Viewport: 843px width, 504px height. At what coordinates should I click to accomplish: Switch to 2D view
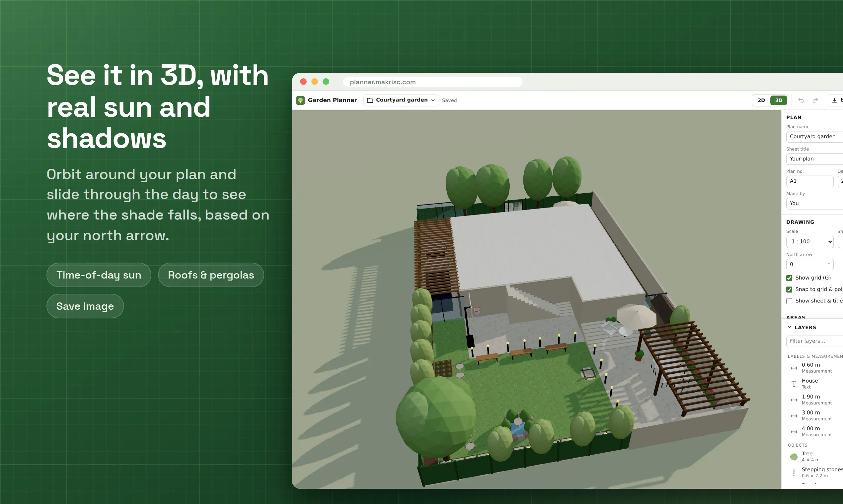click(761, 100)
